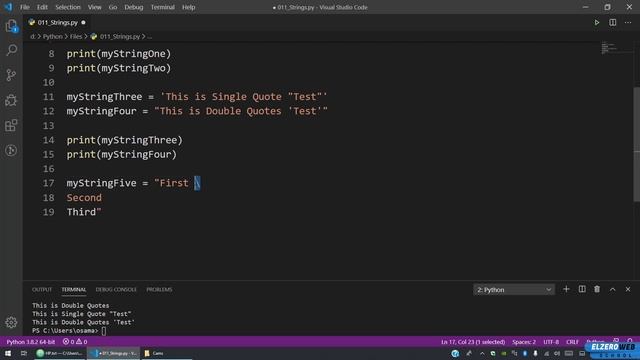Switch to the DEBUG CONSOLE tab
Image resolution: width=640 pixels, height=360 pixels.
pyautogui.click(x=116, y=289)
